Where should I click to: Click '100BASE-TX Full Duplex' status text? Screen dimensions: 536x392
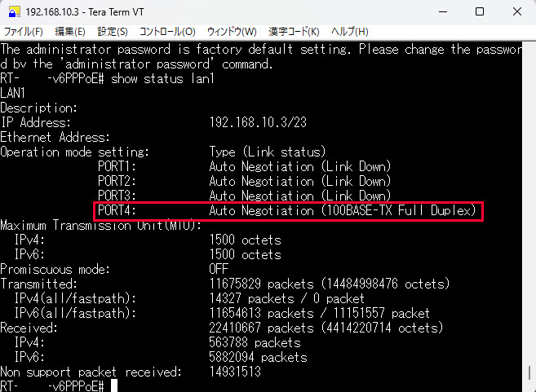click(x=399, y=211)
